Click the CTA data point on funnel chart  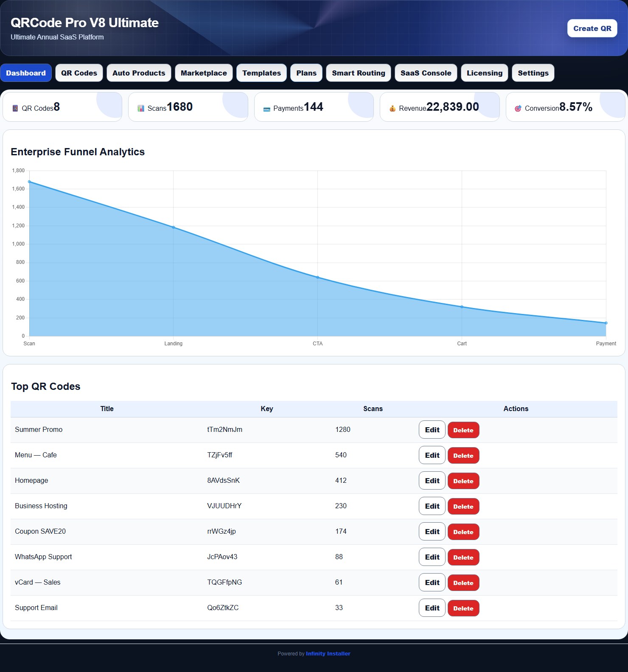pos(318,277)
